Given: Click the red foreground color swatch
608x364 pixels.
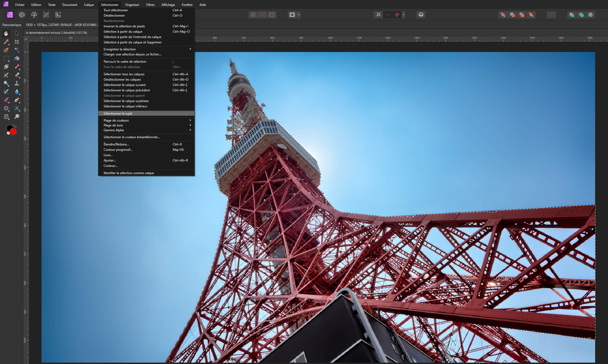Looking at the screenshot, I should 13,132.
